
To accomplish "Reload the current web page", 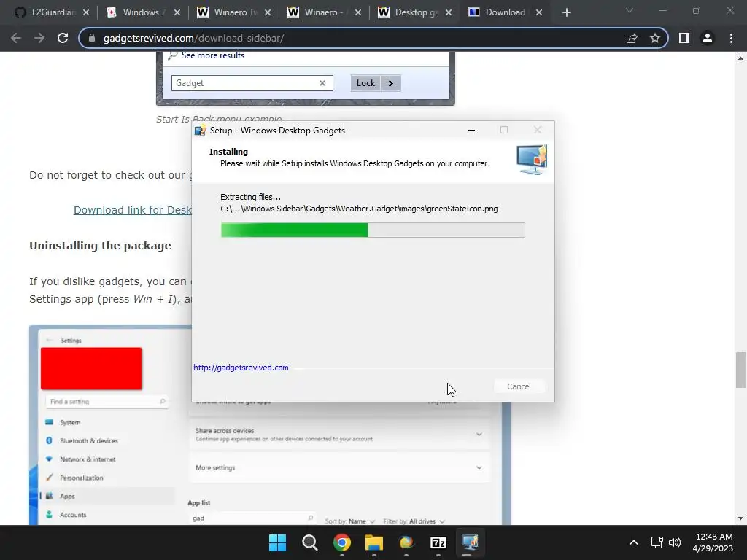I will point(63,38).
